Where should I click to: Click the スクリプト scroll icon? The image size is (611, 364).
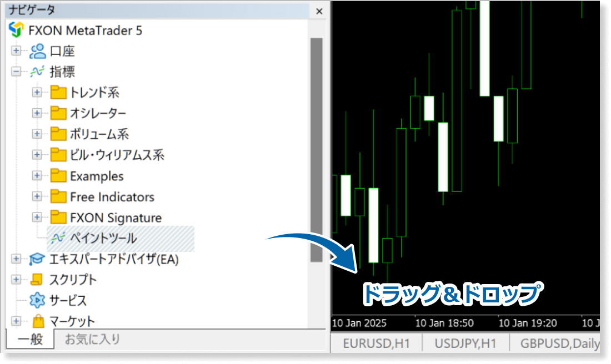coord(38,280)
